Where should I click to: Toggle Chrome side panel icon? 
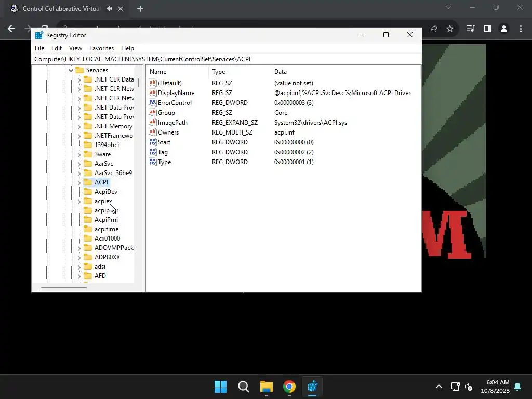pyautogui.click(x=487, y=29)
